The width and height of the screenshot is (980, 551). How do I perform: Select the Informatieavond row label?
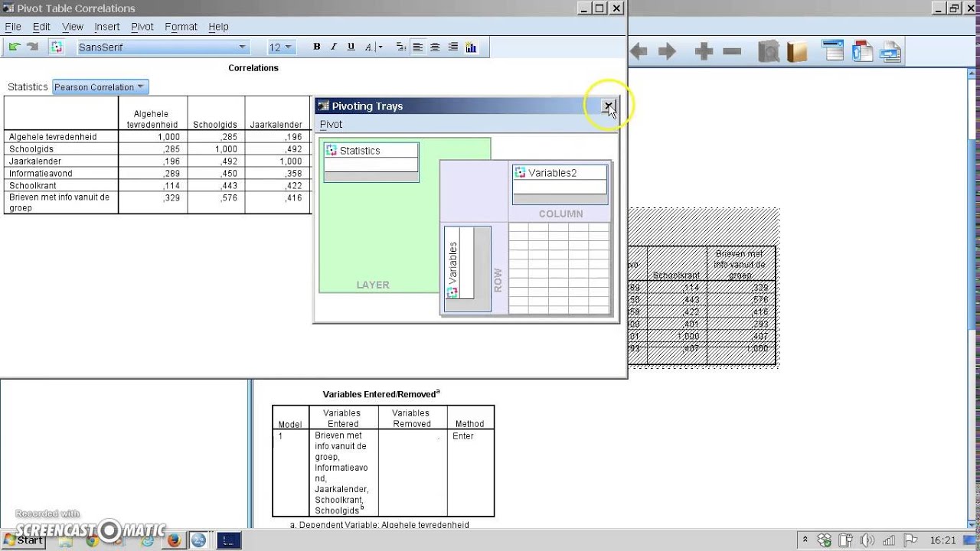(x=61, y=173)
